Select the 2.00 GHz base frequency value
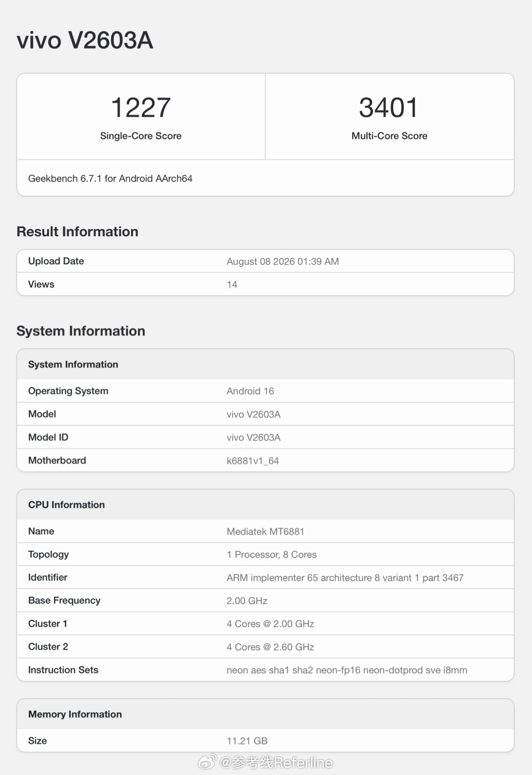The height and width of the screenshot is (775, 532). click(247, 600)
